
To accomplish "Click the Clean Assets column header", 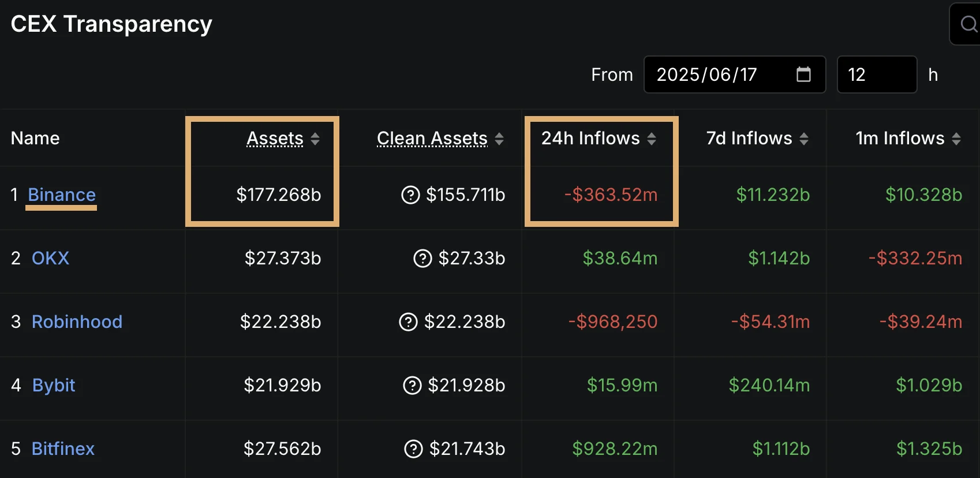I will pos(432,139).
